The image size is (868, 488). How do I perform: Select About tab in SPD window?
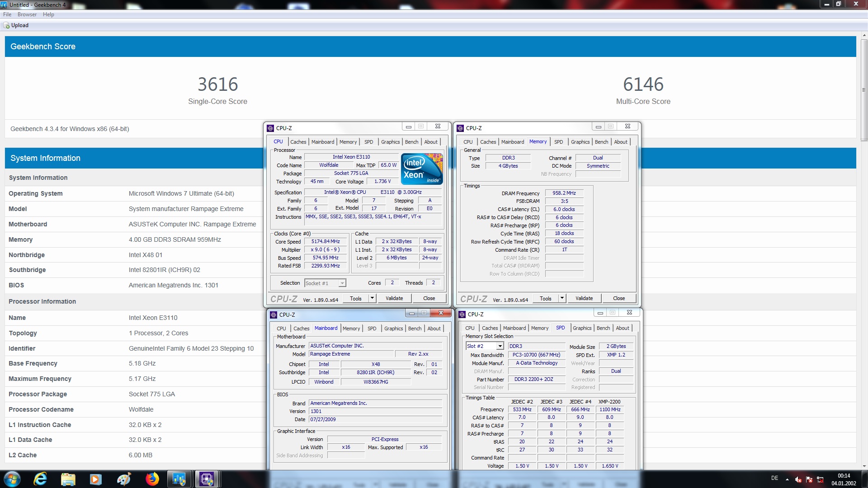coord(623,328)
